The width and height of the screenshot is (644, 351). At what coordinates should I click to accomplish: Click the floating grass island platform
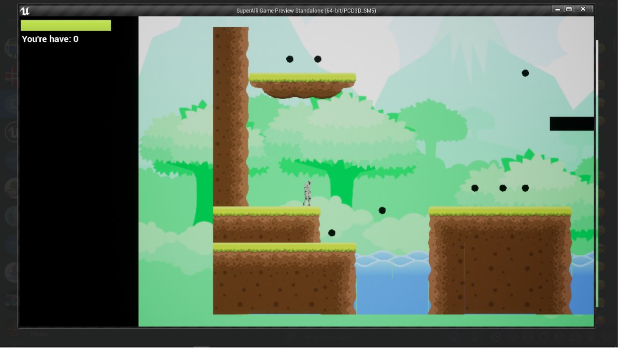pos(302,85)
